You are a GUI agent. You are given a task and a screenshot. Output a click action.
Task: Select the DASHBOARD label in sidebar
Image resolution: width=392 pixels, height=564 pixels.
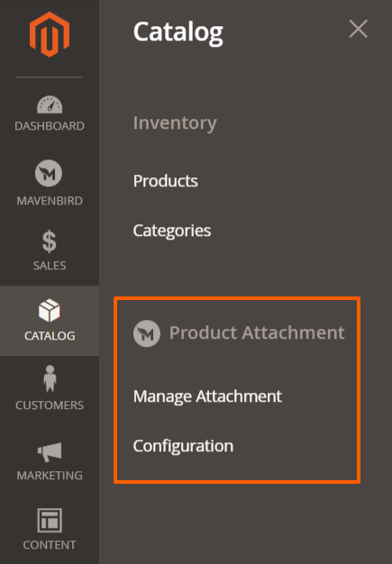pos(50,126)
